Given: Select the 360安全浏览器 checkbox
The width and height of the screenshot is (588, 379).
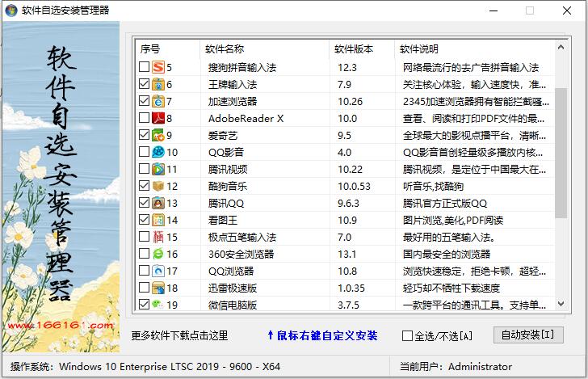Looking at the screenshot, I should tap(144, 254).
